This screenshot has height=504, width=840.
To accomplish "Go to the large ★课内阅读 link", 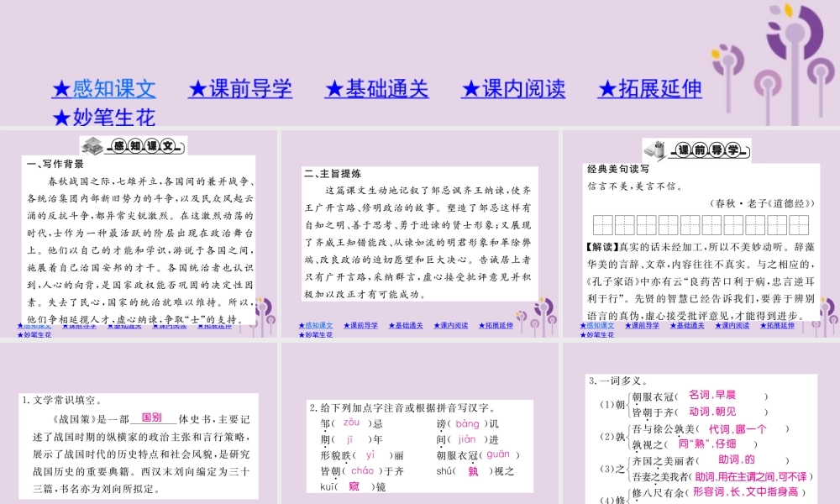I will (x=513, y=89).
